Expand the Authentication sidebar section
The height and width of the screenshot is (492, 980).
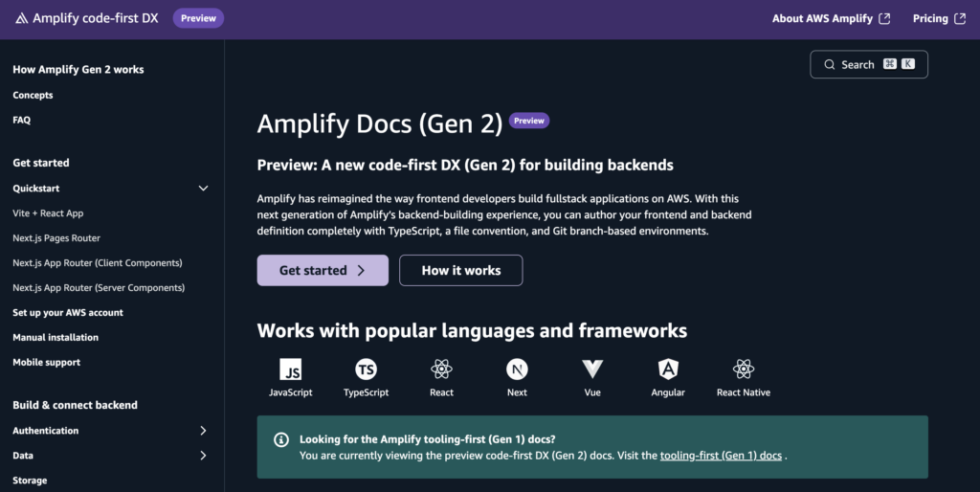click(203, 431)
